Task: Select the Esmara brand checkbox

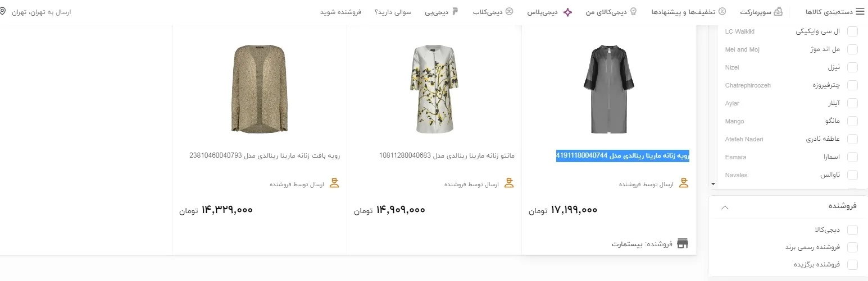Action: pyautogui.click(x=852, y=157)
